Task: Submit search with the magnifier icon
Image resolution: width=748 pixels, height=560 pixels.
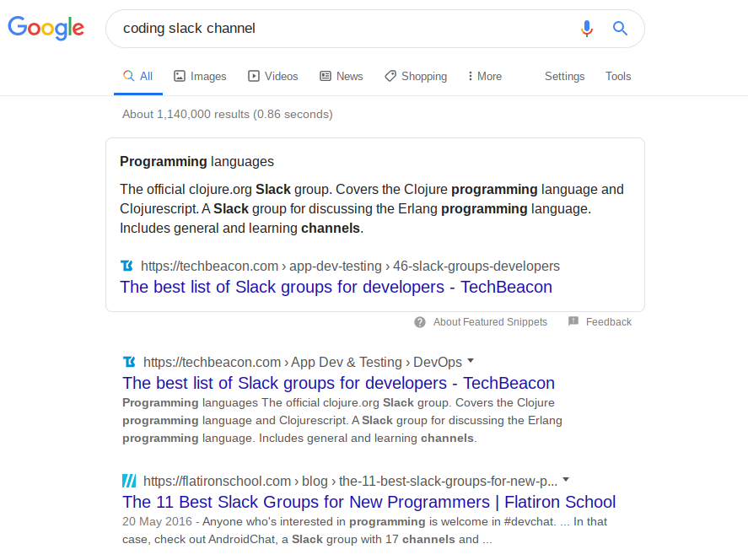Action: pos(620,29)
